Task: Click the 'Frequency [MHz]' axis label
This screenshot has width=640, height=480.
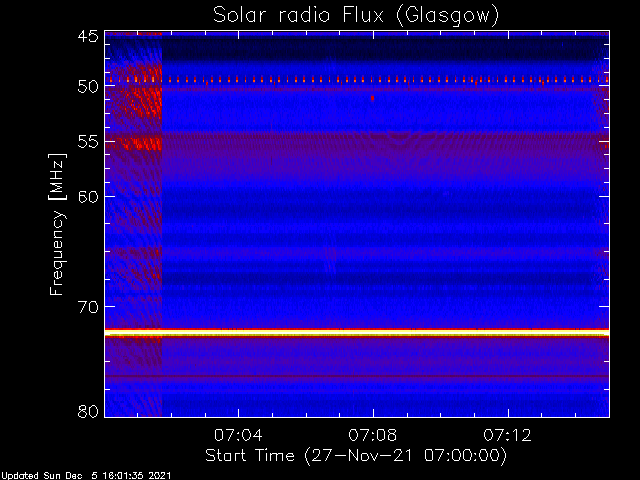Action: pyautogui.click(x=57, y=224)
